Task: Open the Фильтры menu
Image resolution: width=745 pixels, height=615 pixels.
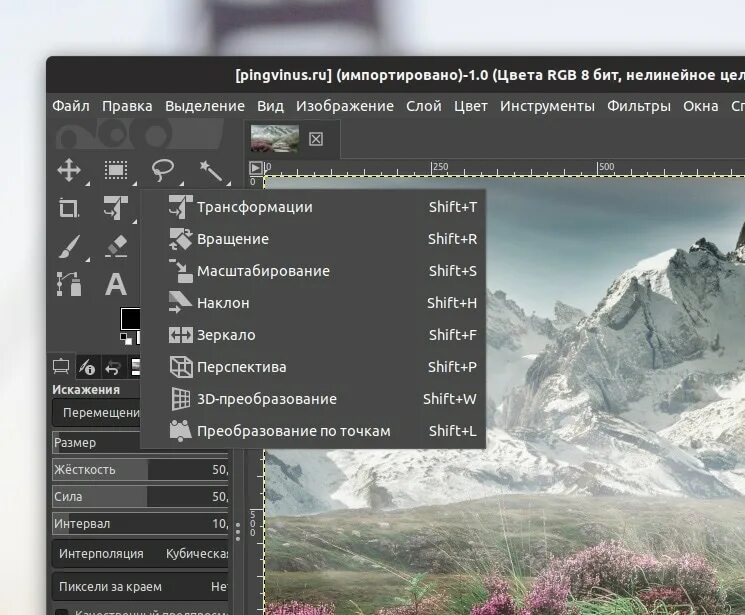Action: coord(639,106)
